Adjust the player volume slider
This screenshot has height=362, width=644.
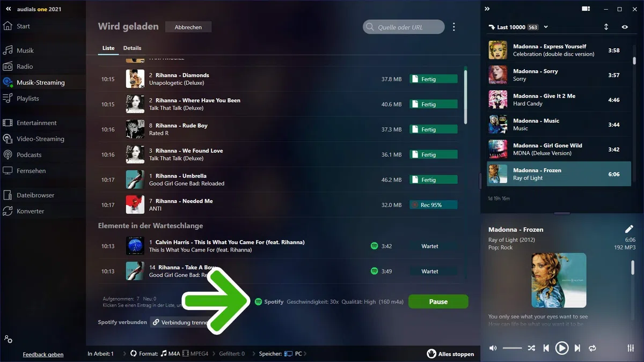point(512,348)
